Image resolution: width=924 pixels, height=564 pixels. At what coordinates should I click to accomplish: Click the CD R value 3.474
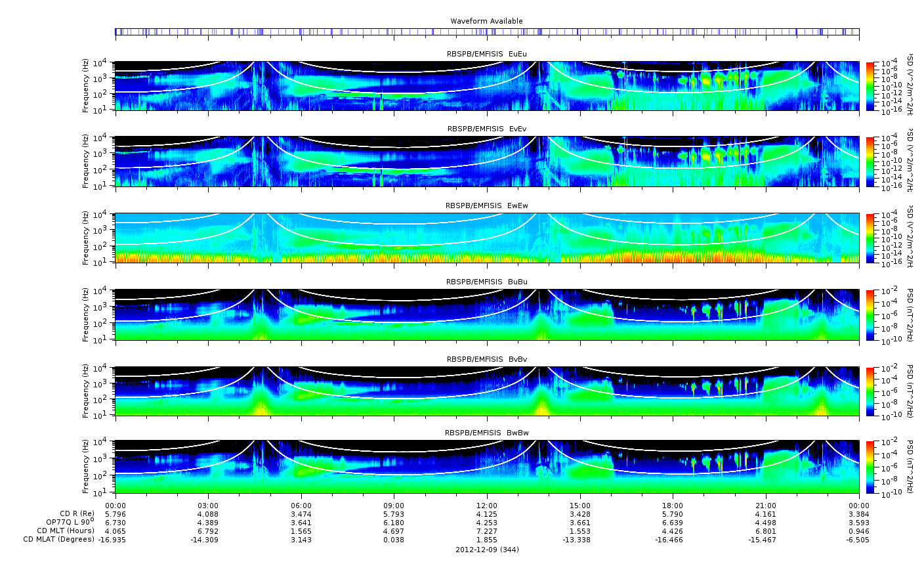point(301,513)
